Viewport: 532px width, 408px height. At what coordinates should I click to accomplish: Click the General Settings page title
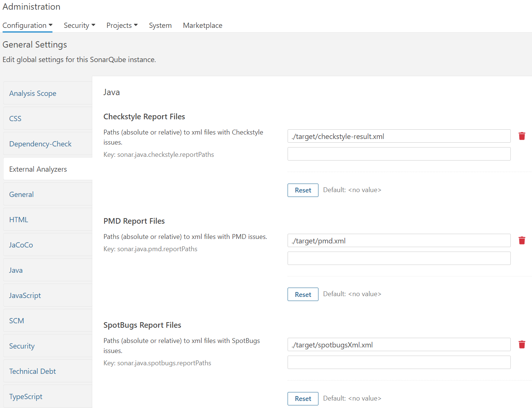click(35, 45)
